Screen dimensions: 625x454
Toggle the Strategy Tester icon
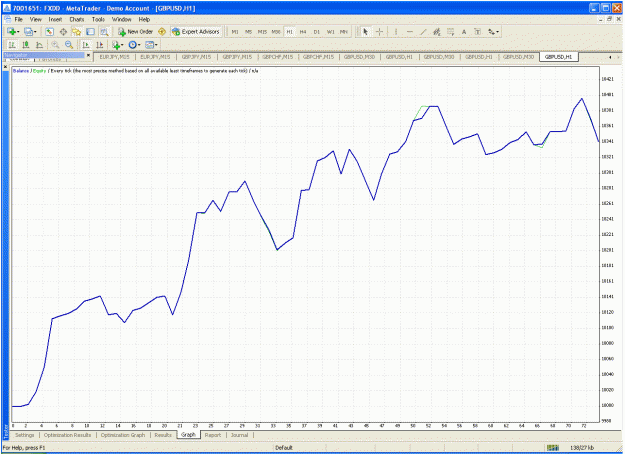point(104,31)
